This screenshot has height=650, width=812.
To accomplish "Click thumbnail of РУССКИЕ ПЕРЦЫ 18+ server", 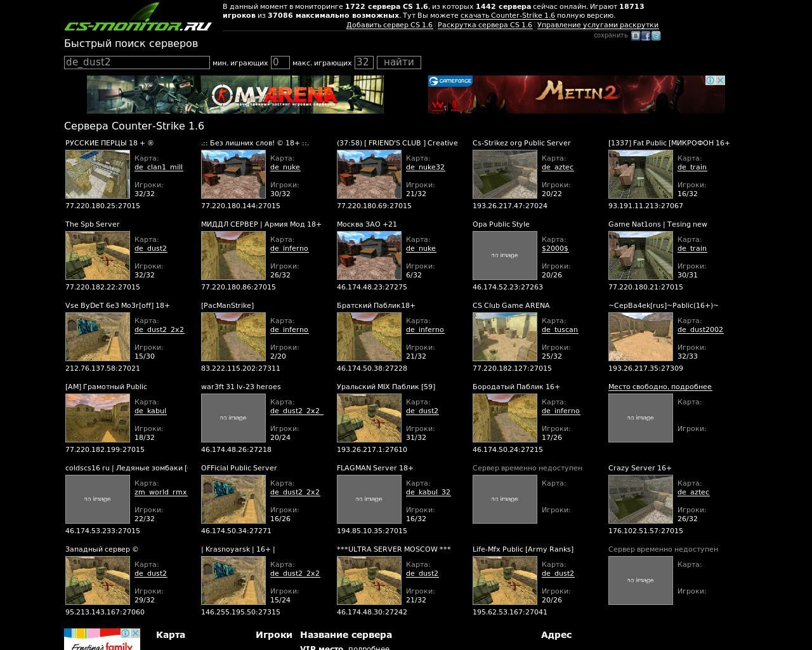I will click(x=98, y=174).
